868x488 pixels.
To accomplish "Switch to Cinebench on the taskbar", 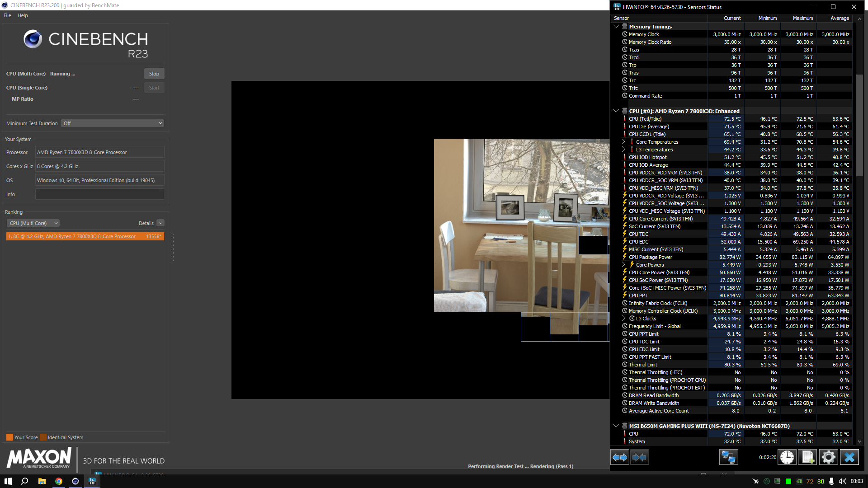I will coord(75,481).
